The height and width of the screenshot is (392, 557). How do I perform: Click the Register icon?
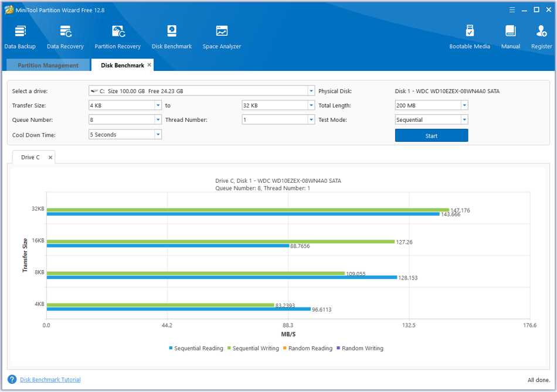[541, 37]
